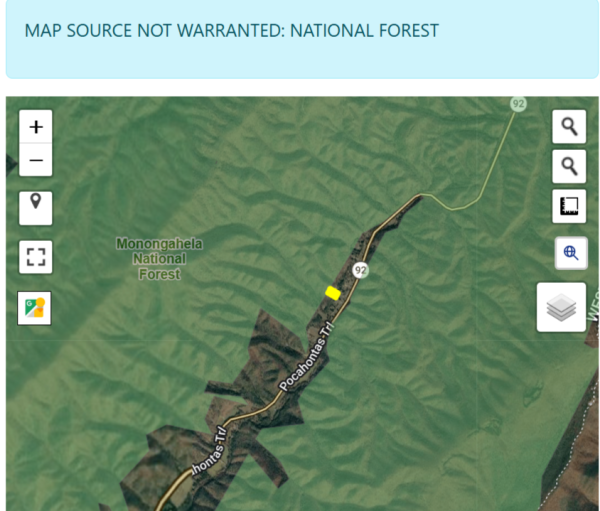
Task: Activate the location pin marker tool
Action: point(36,208)
